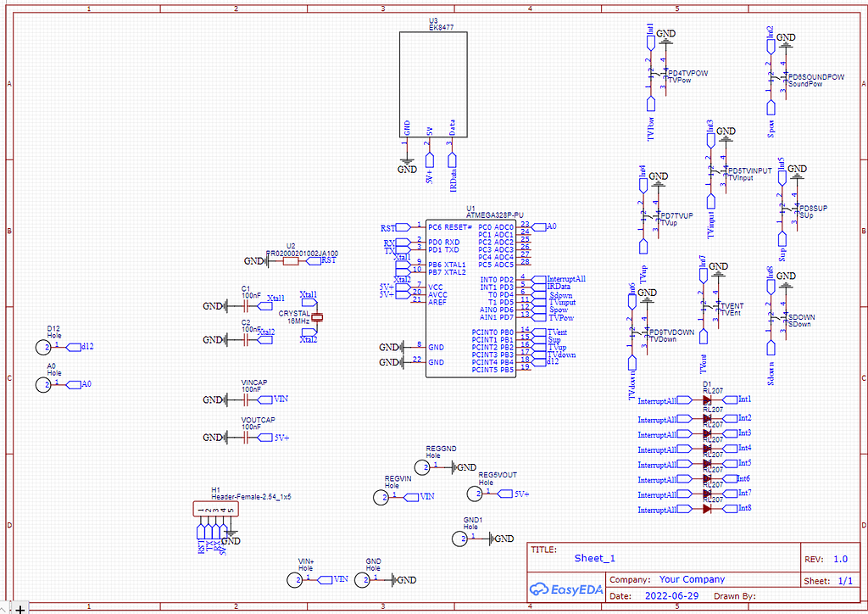Click the 2022-06-29 date field

click(x=672, y=596)
